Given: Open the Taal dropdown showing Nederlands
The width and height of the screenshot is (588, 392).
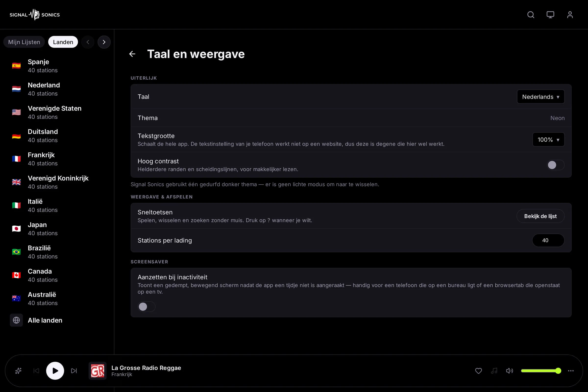Looking at the screenshot, I should pyautogui.click(x=540, y=97).
